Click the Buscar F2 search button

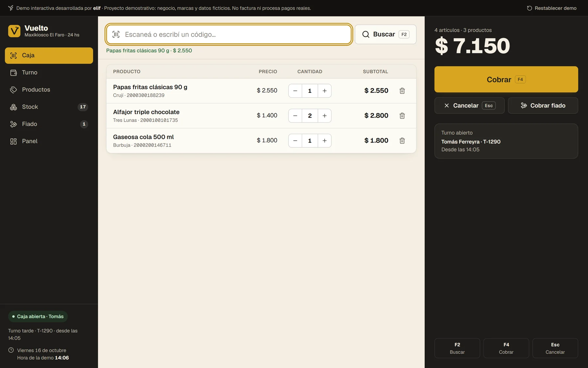tap(385, 34)
